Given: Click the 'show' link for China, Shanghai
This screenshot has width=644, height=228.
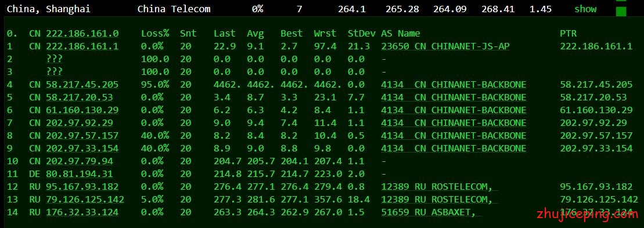Looking at the screenshot, I should (585, 9).
